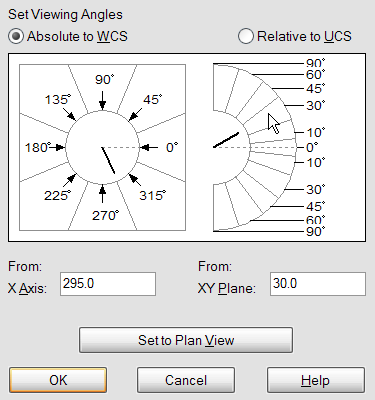The height and width of the screenshot is (400, 375).
Task: Click the From X Axis input field
Action: pos(108,284)
